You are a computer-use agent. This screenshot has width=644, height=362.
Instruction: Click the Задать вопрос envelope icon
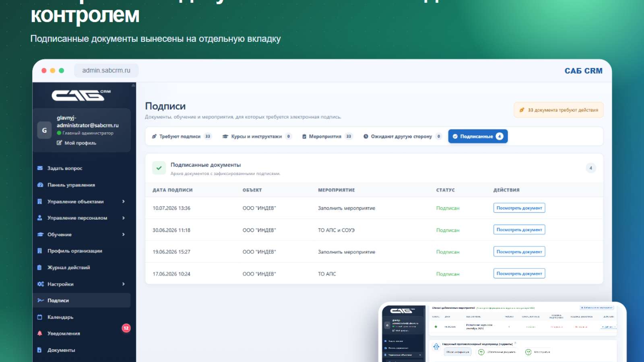40,168
